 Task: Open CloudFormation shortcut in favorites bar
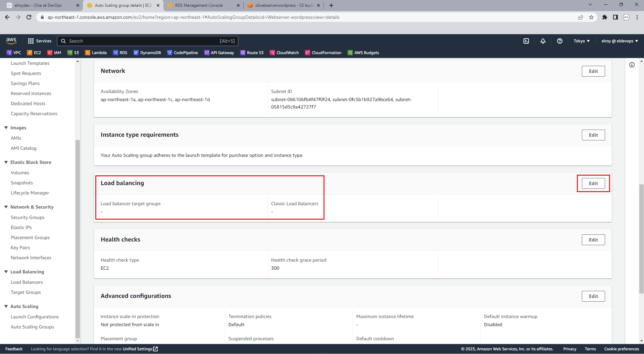click(x=323, y=53)
